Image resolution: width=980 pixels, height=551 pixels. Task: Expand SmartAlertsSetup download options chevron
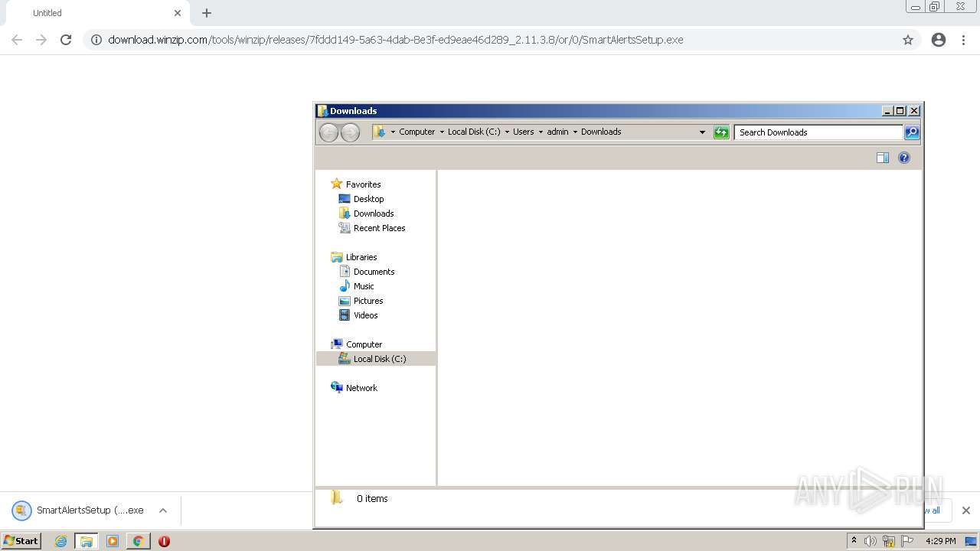163,510
